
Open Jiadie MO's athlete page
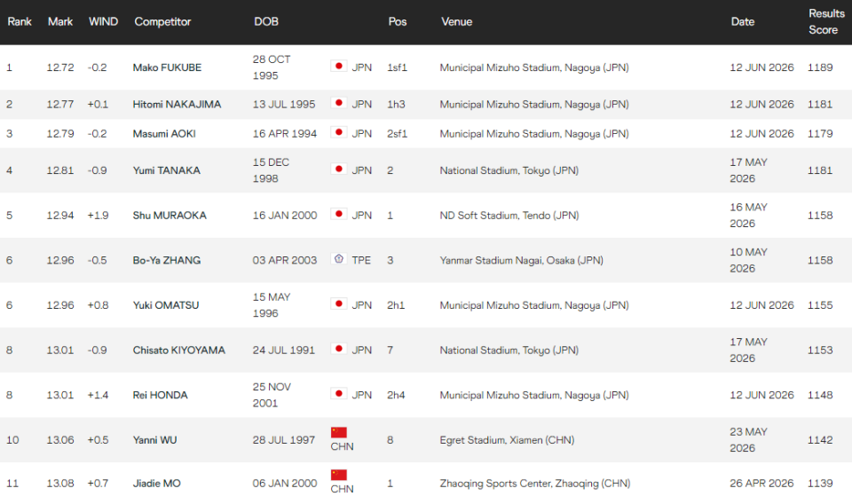(156, 484)
